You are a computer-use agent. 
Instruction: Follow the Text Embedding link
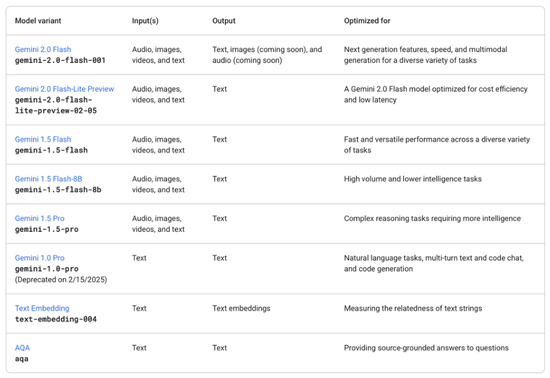(42, 309)
